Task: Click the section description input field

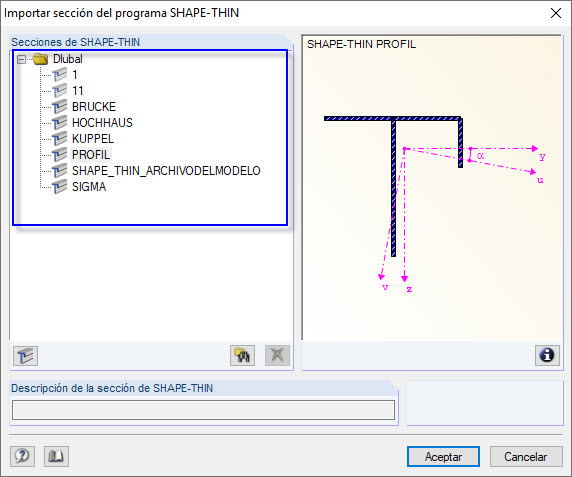Action: click(203, 410)
